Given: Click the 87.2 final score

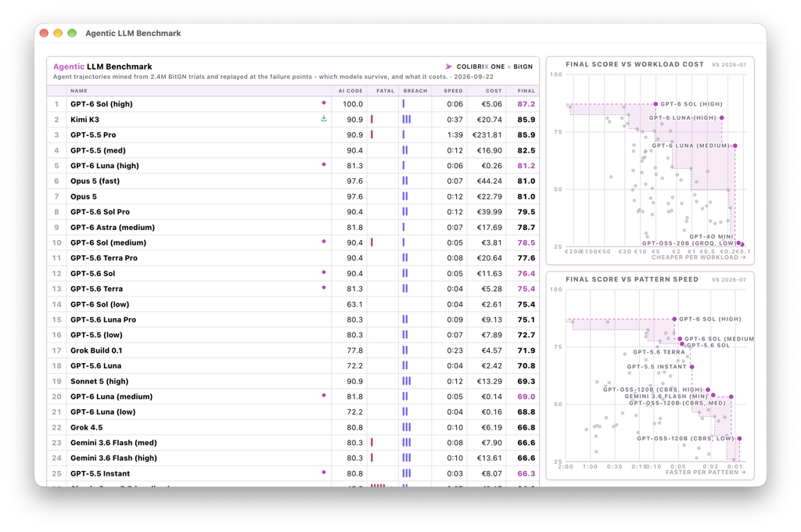Looking at the screenshot, I should 526,104.
